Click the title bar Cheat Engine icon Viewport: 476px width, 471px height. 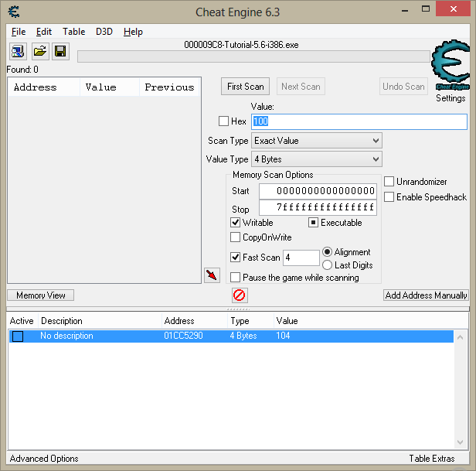pyautogui.click(x=14, y=12)
